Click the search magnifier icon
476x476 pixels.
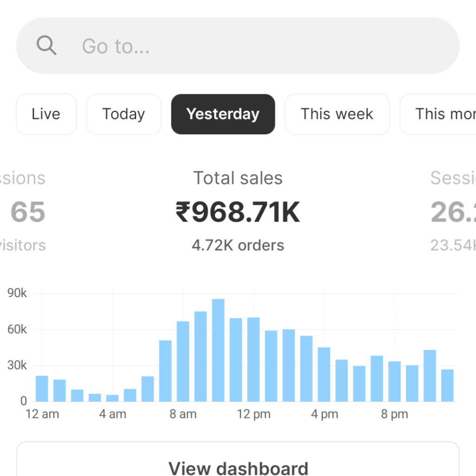(46, 46)
